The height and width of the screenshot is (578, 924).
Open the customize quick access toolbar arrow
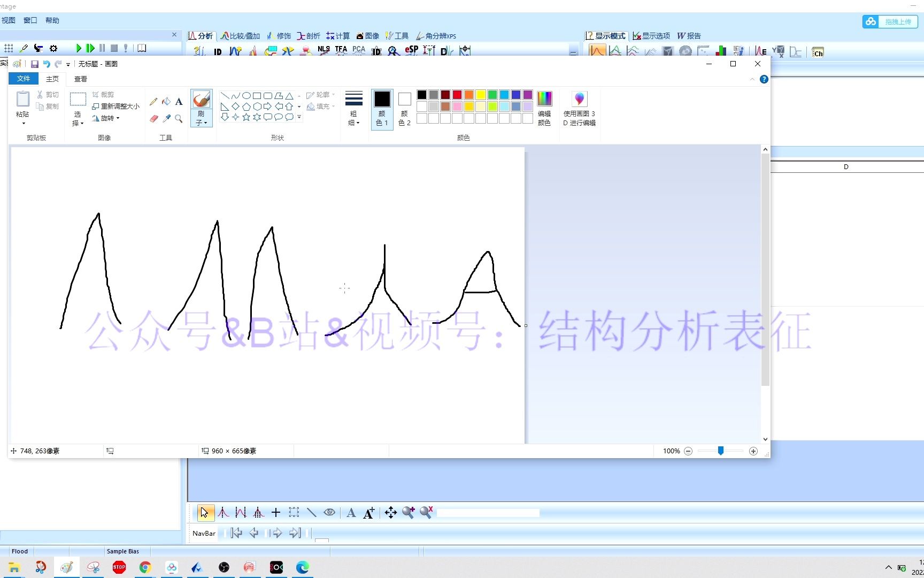click(x=68, y=65)
